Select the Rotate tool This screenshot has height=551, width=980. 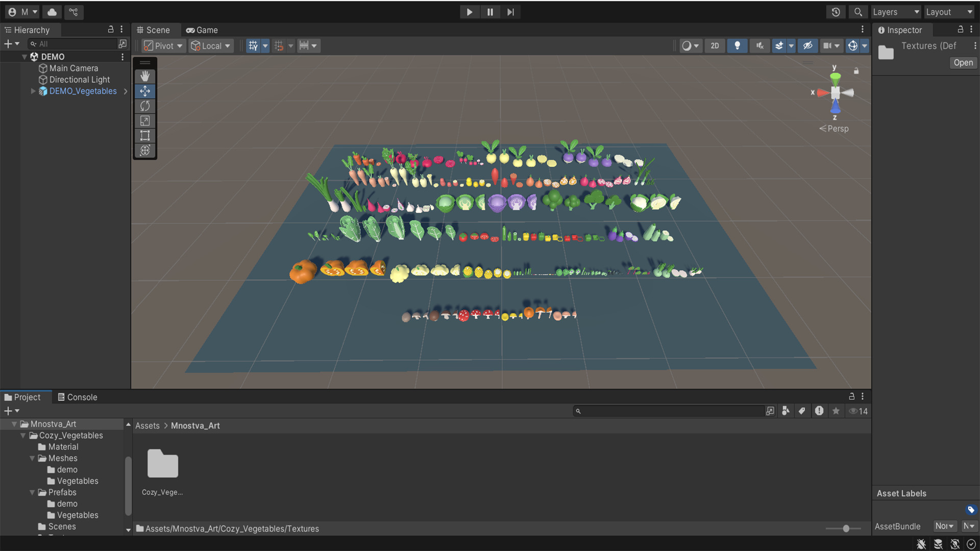[x=145, y=106]
